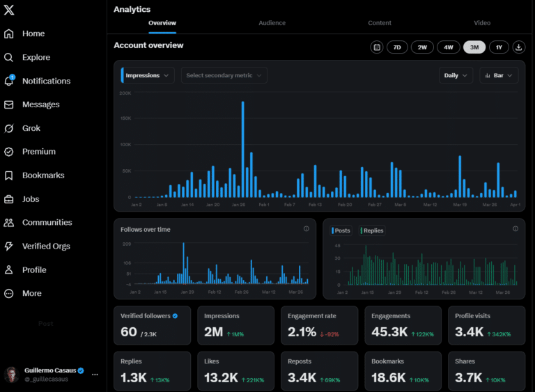Toggle the Posts series in chart

click(341, 230)
